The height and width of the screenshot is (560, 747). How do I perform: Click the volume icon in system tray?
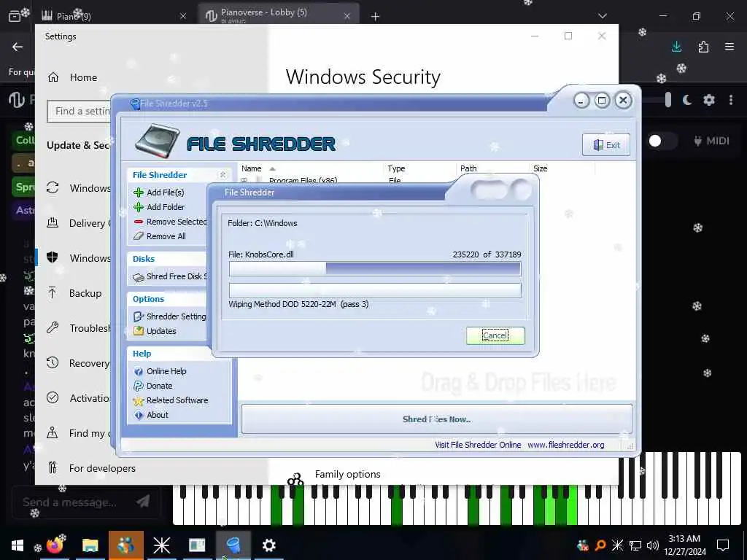(653, 545)
